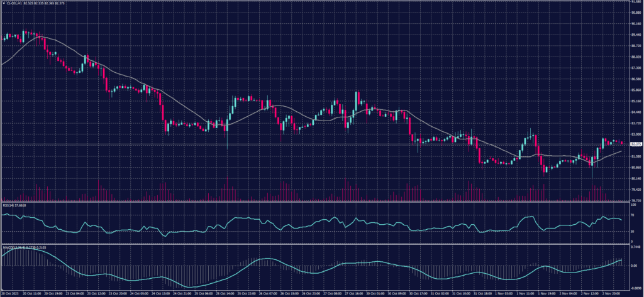Click the 78.720 price scale label
Viewport: 644px width, 297px height.
636,200
